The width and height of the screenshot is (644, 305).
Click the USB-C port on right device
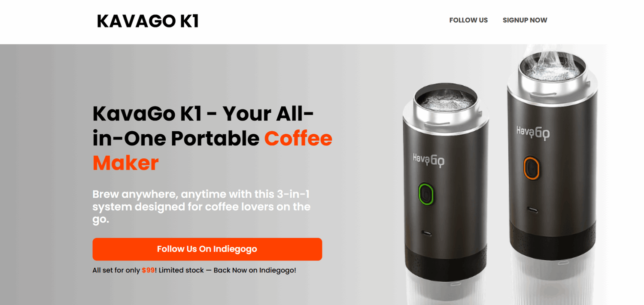(x=532, y=210)
